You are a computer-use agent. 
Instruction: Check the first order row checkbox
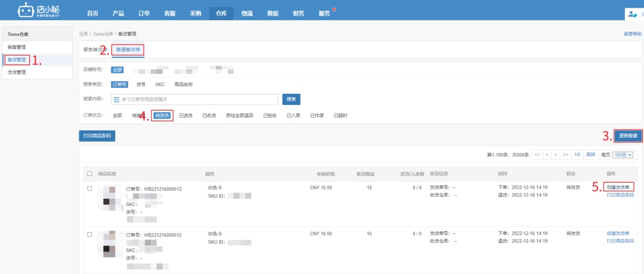pos(90,189)
